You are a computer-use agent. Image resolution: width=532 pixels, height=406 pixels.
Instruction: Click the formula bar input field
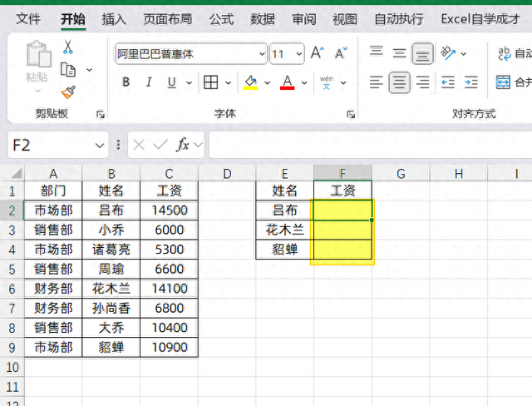pyautogui.click(x=371, y=145)
